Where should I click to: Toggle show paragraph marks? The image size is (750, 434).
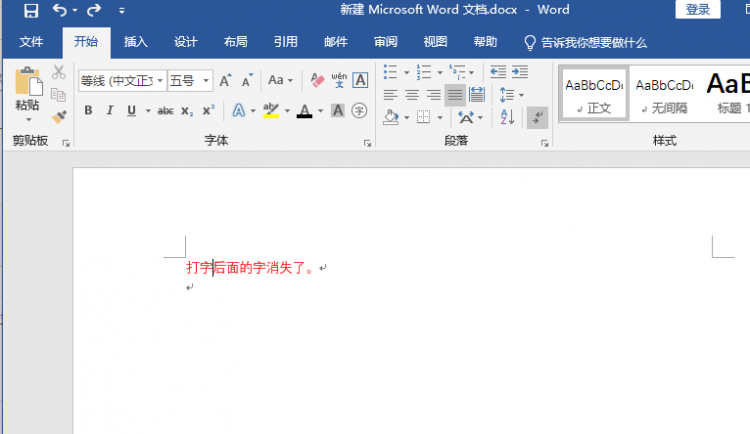(x=537, y=117)
